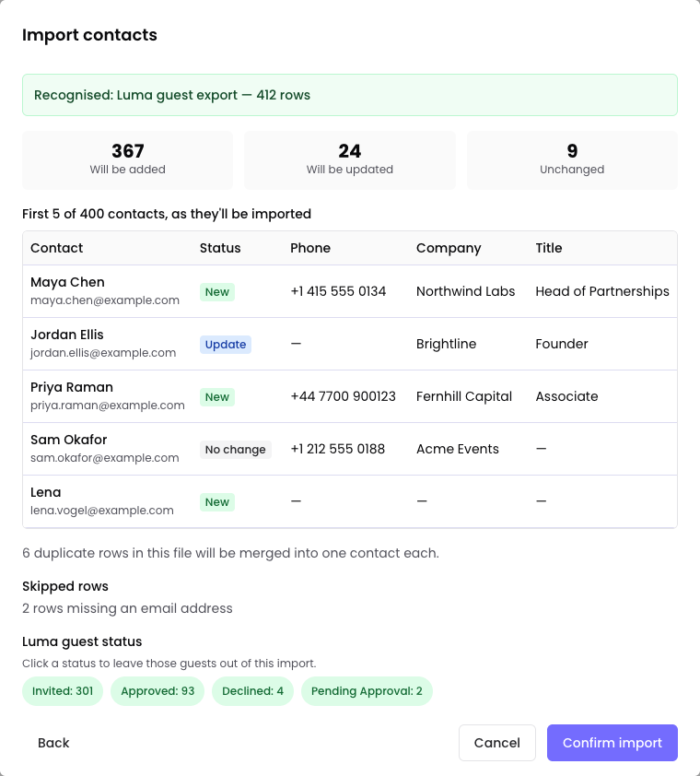Click the First 5 of 400 contacts text
Screen dimensions: 700x776
click(167, 214)
